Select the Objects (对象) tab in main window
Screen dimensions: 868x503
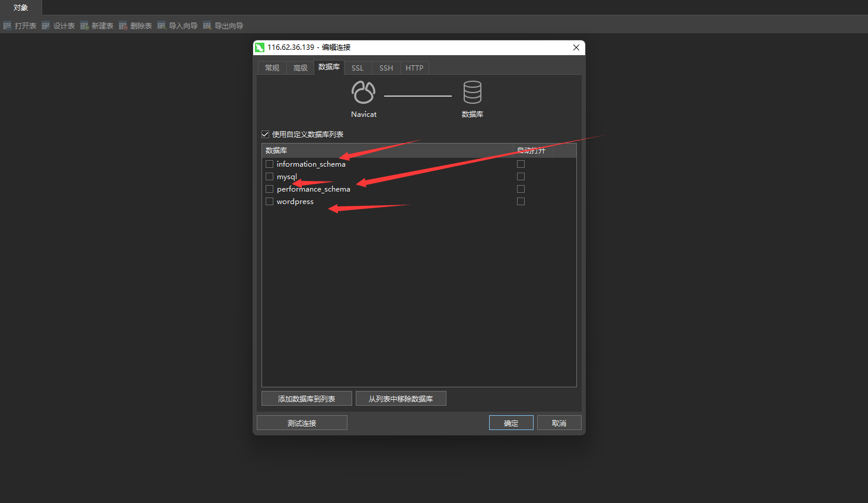21,8
